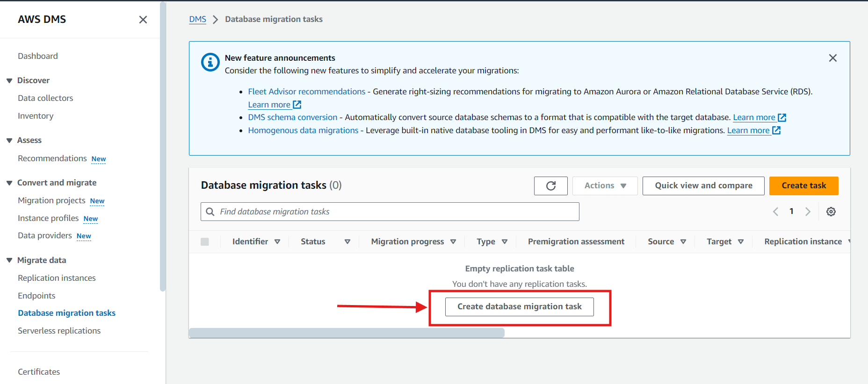Open Migration projects page
Viewport: 868px width, 384px height.
tap(51, 200)
